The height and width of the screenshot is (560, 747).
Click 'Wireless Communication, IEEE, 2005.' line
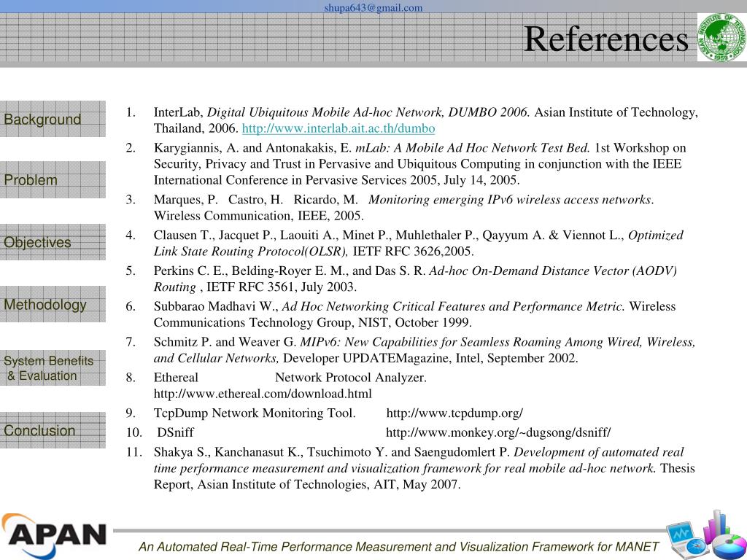tap(259, 216)
